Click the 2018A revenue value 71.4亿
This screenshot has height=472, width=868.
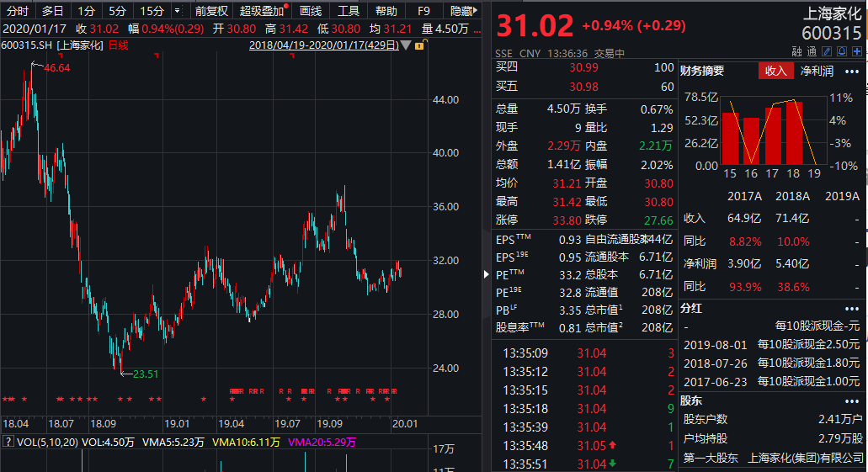pos(792,218)
